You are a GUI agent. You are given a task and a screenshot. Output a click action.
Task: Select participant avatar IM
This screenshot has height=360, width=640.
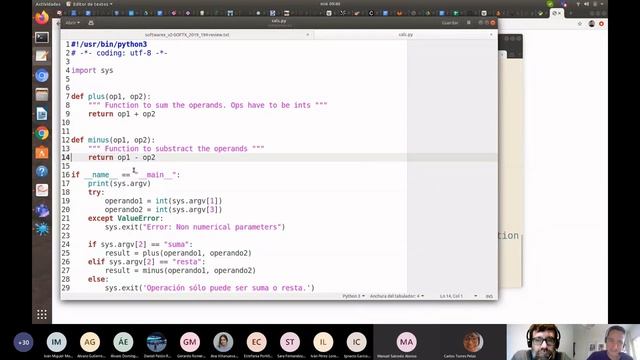tap(56, 342)
